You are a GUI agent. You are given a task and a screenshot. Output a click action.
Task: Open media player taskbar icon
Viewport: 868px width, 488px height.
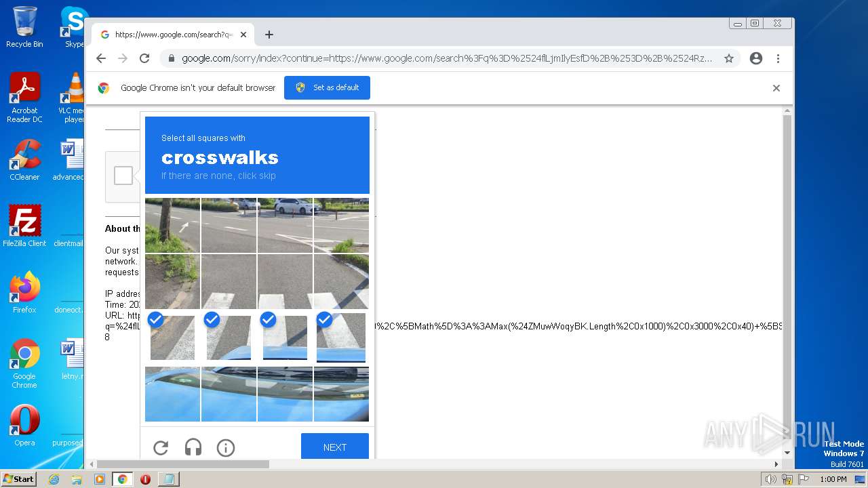[100, 479]
